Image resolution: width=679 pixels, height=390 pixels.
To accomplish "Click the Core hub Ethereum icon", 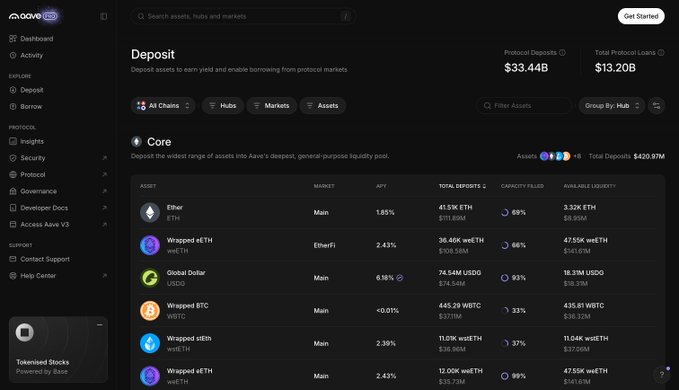I will click(x=136, y=142).
